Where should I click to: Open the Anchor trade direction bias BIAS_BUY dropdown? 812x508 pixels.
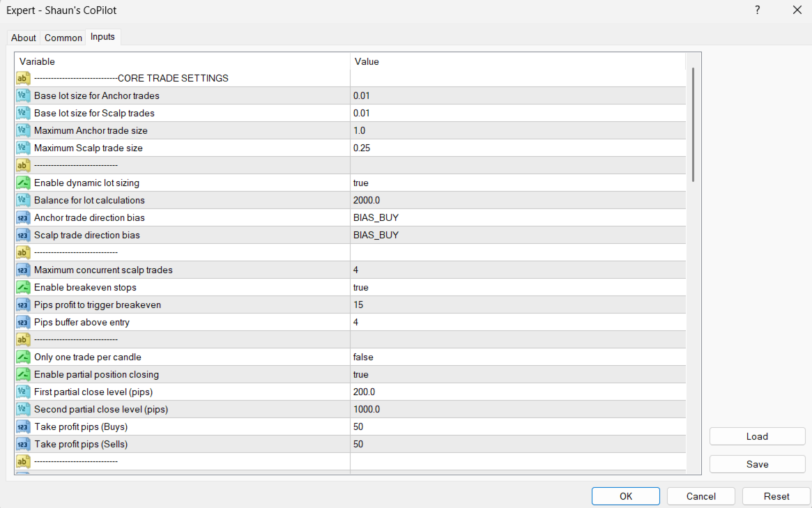[x=518, y=217]
